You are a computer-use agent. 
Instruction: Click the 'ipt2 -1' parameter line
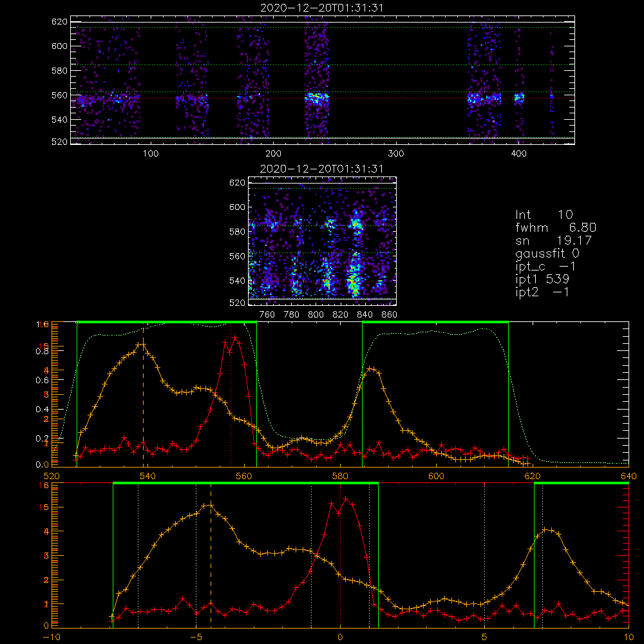[542, 292]
